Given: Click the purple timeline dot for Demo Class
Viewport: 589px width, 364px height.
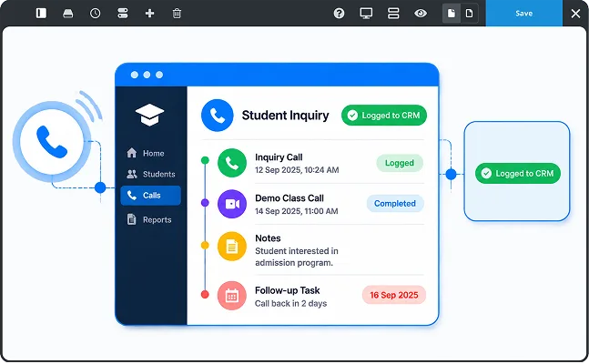Looking at the screenshot, I should click(205, 203).
